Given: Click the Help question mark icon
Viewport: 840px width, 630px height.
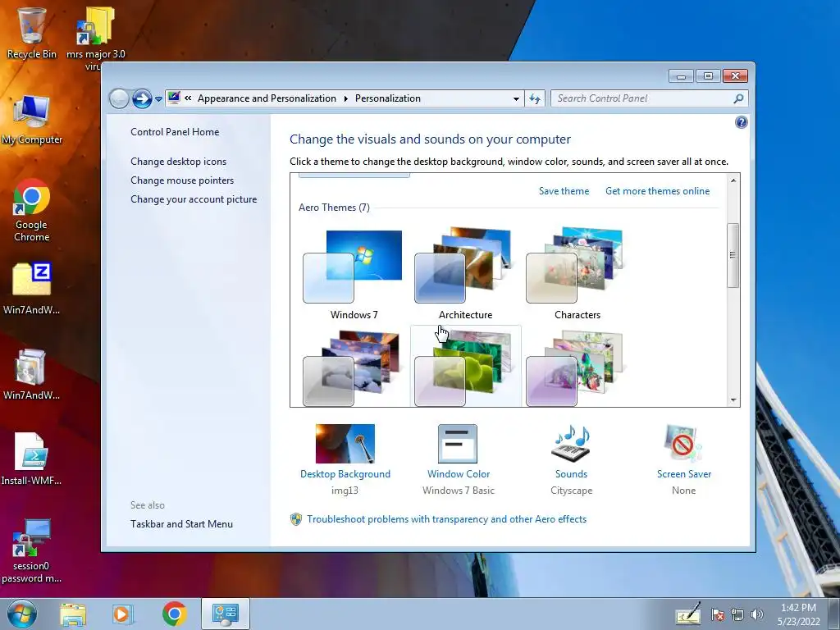Looking at the screenshot, I should point(742,123).
